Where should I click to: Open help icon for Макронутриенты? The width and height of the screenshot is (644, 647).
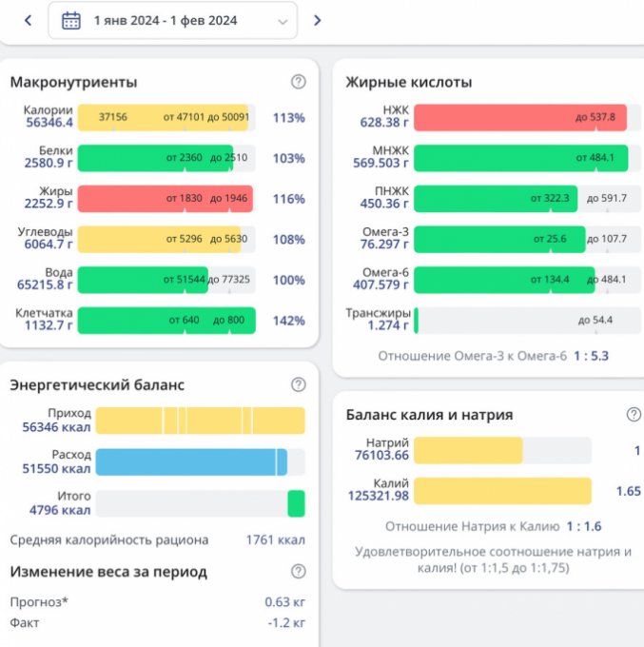[x=299, y=82]
